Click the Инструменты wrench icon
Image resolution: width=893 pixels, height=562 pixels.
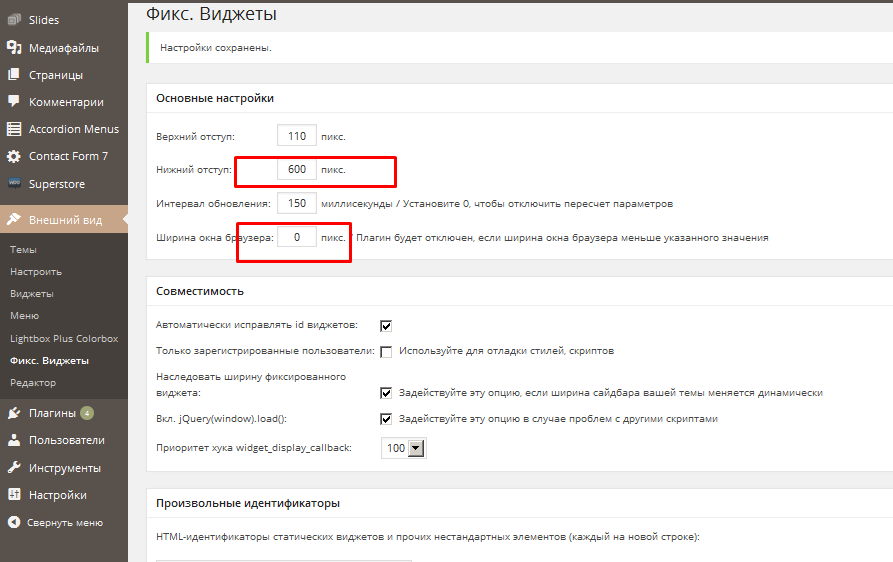[x=14, y=467]
